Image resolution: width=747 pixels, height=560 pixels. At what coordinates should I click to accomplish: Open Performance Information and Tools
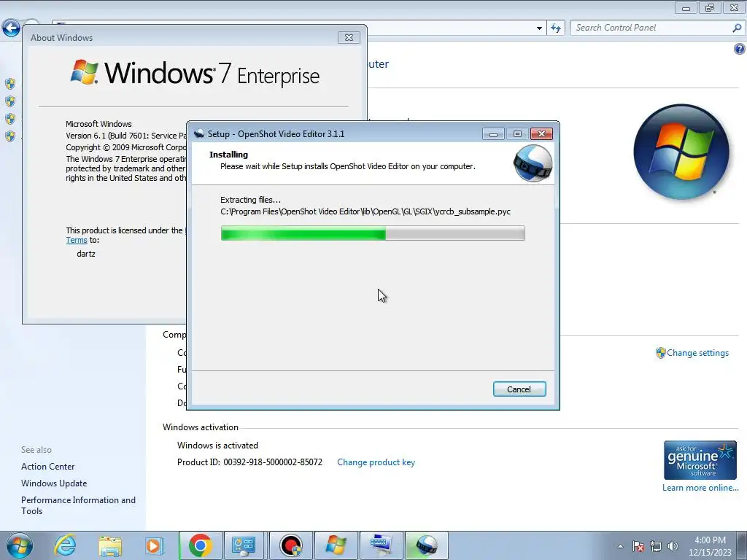(x=78, y=505)
